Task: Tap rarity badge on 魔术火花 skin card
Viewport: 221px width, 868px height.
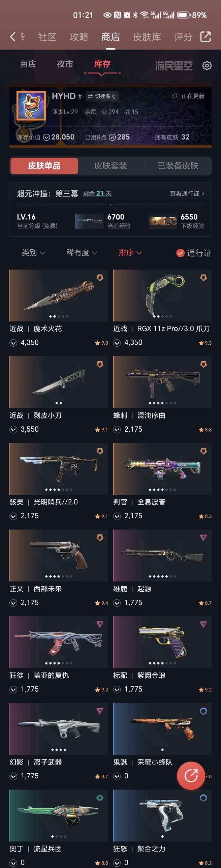Action: point(100,278)
